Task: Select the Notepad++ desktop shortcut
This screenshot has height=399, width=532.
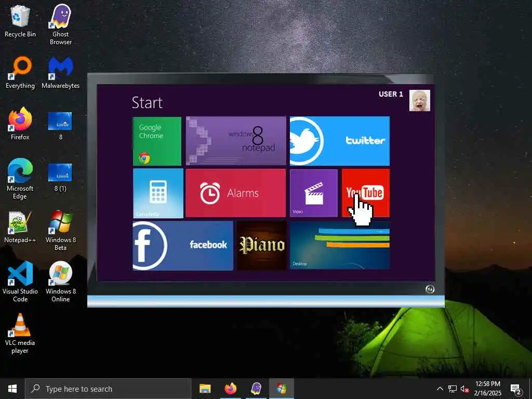Action: click(x=20, y=227)
